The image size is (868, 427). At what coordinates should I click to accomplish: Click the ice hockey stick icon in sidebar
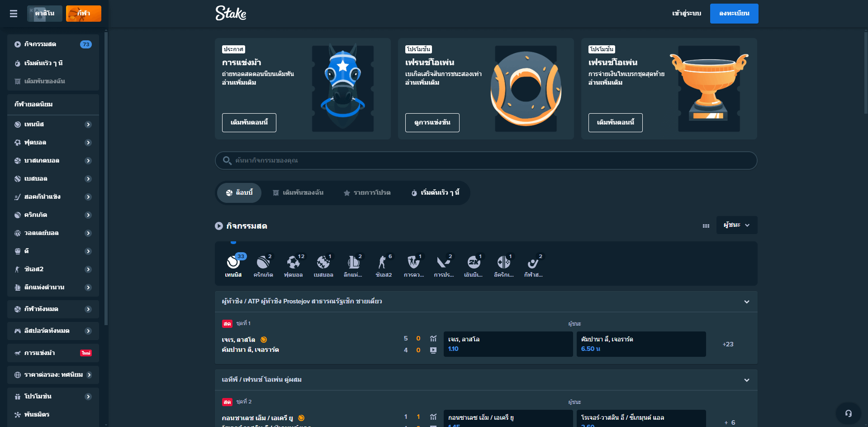coord(18,197)
